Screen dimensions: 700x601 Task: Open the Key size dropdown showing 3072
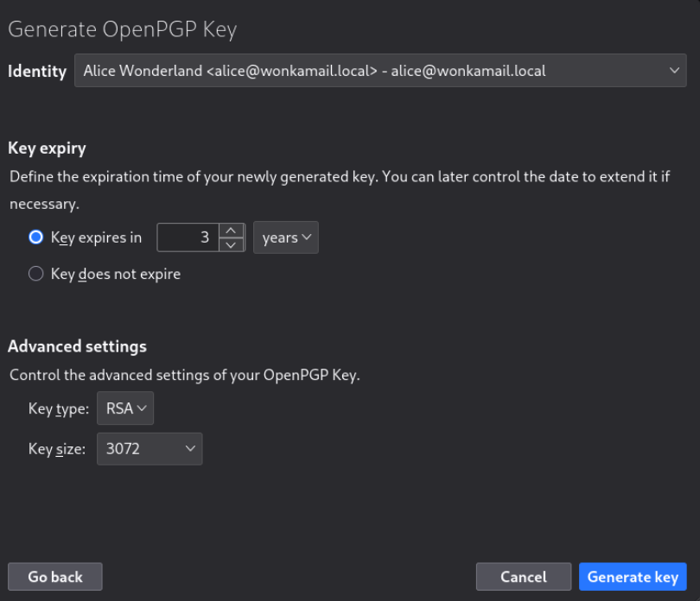[x=150, y=449]
